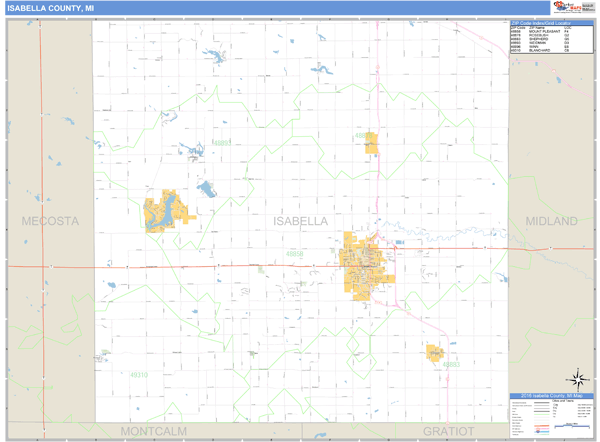The image size is (600, 442).
Task: Click the small southeastern city area near 48883
Action: 434,353
